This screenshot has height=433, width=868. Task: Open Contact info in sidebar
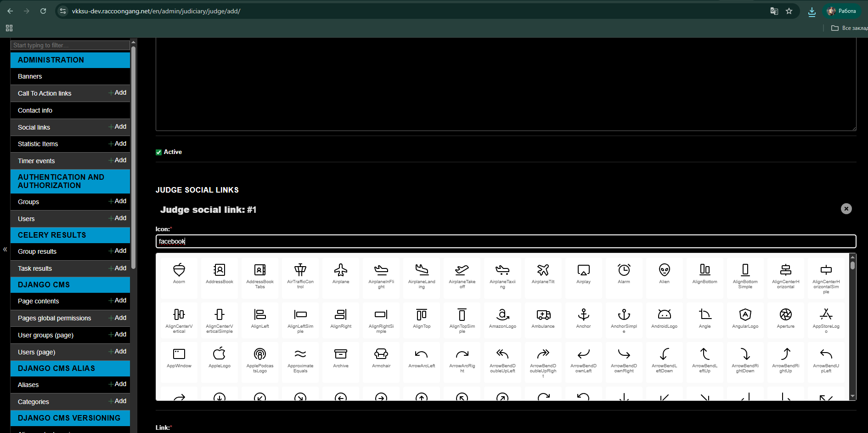click(35, 110)
